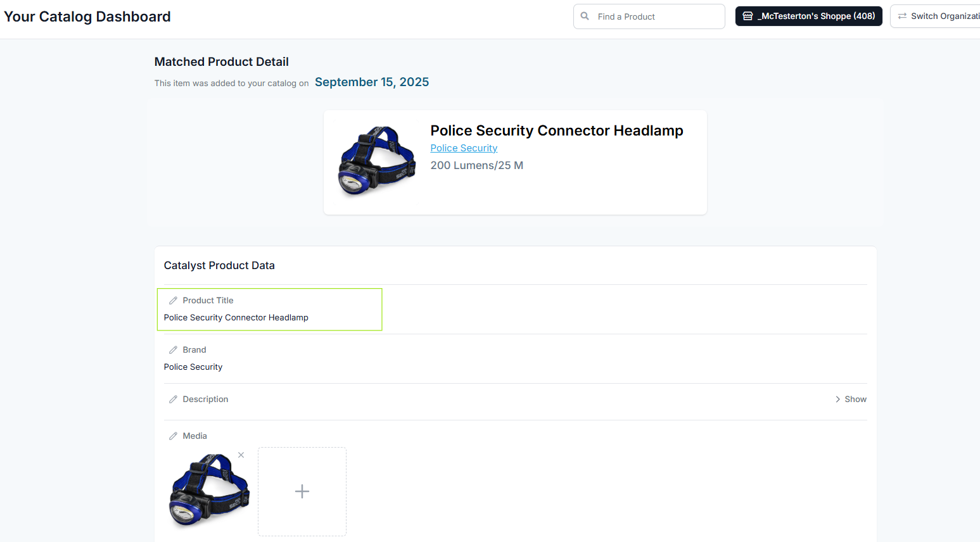The height and width of the screenshot is (542, 980).
Task: Click the Brand field label
Action: pos(194,350)
